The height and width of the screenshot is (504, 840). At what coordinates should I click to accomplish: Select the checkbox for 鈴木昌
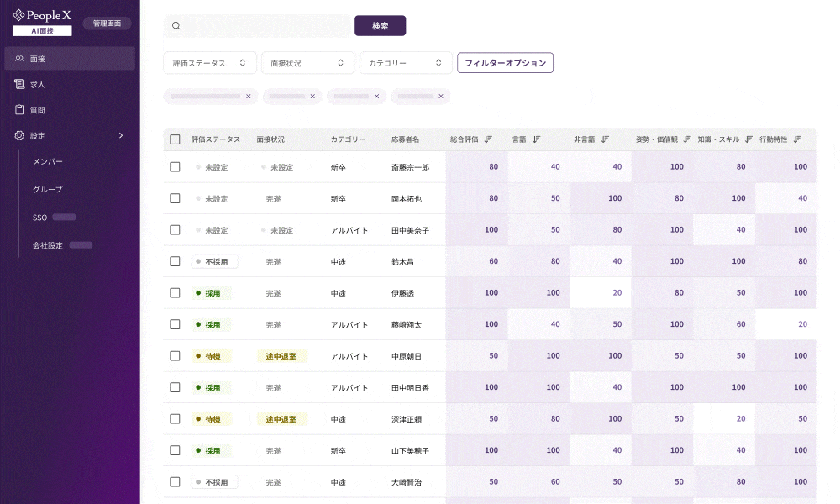pos(175,261)
